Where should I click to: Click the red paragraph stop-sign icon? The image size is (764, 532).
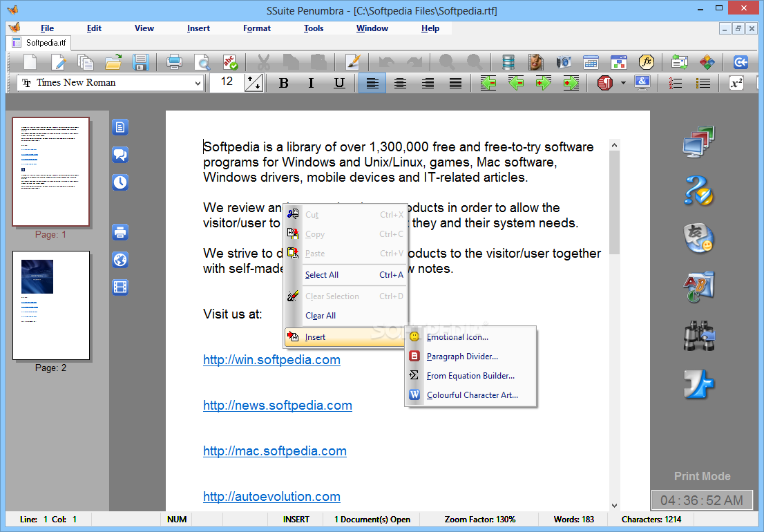click(604, 83)
